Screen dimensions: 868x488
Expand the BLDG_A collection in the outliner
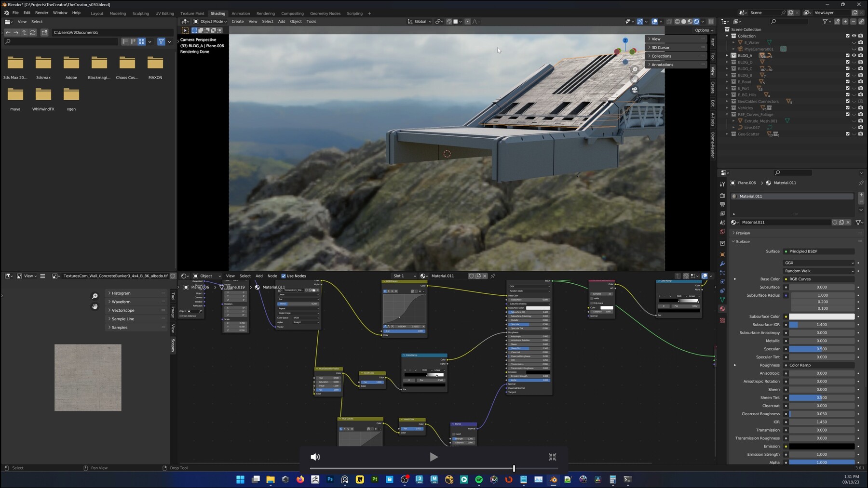727,55
